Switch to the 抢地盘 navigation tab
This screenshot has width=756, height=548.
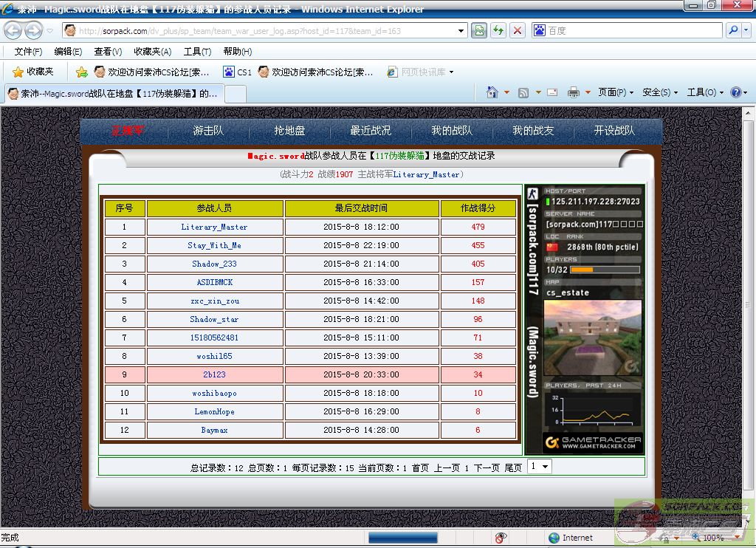coord(289,131)
